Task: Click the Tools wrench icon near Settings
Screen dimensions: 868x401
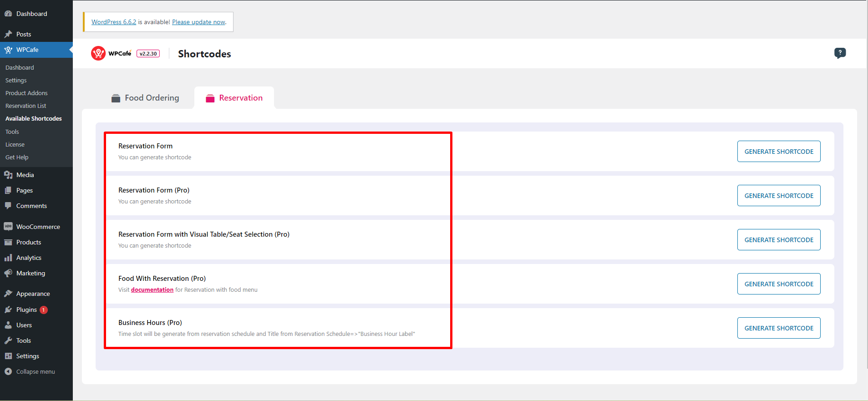Action: (8, 340)
